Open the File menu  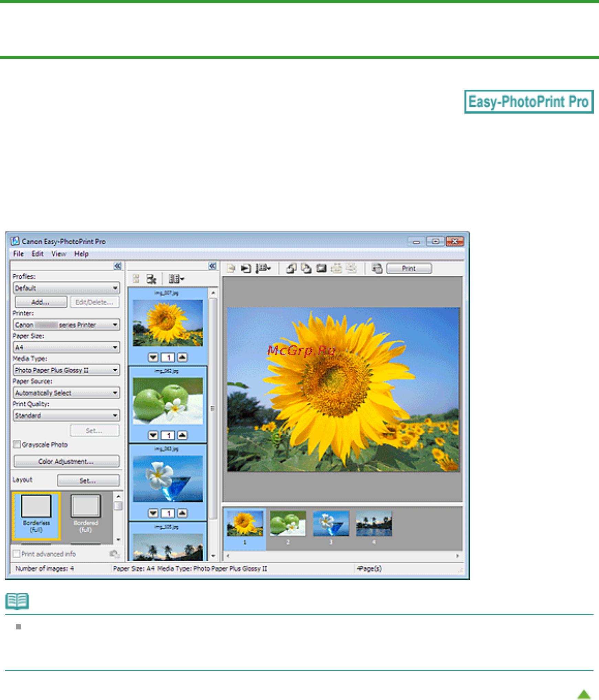tap(18, 254)
